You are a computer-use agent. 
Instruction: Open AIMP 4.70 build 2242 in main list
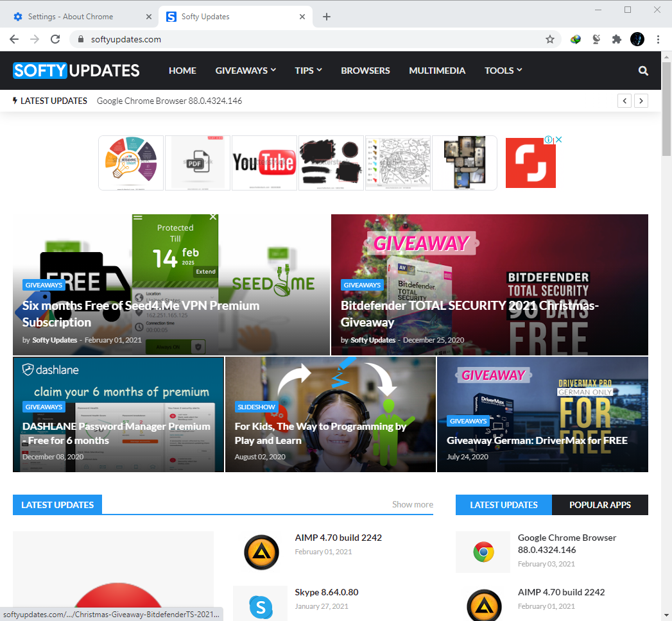pos(338,538)
